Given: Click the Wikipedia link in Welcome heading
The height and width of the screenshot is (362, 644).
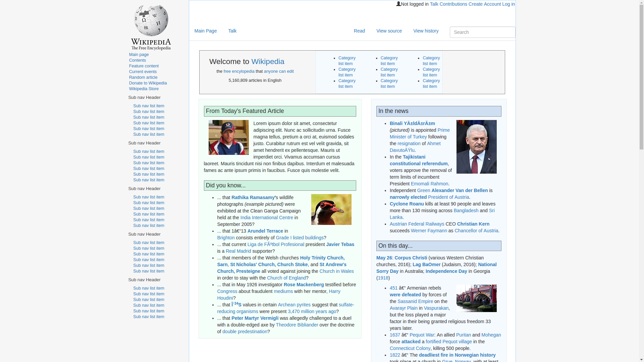Looking at the screenshot, I should 268,61.
